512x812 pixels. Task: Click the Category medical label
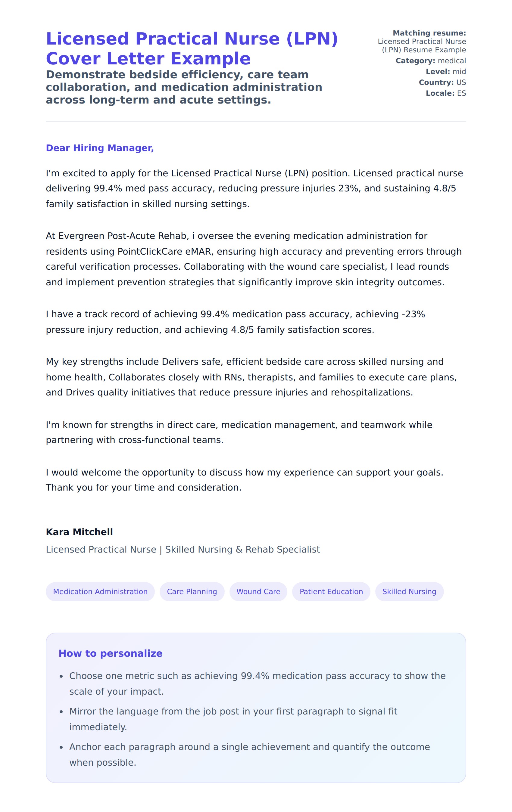click(431, 61)
